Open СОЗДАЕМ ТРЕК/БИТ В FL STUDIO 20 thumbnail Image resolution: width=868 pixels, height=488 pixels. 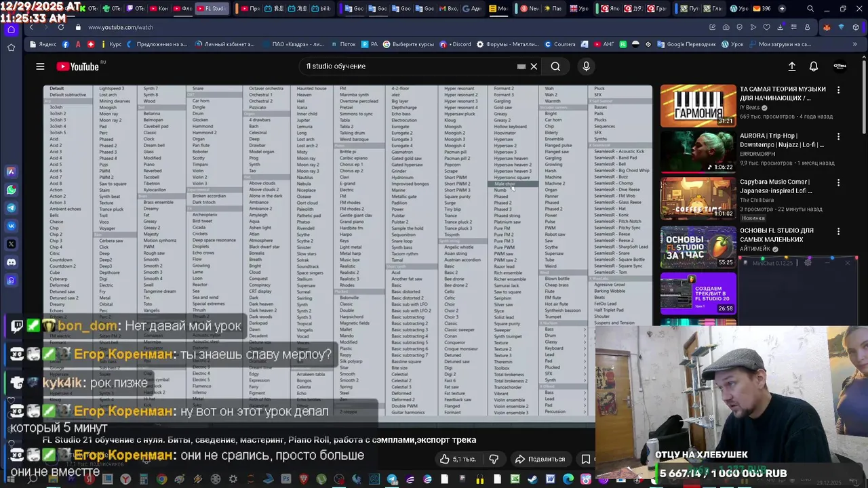pos(698,293)
